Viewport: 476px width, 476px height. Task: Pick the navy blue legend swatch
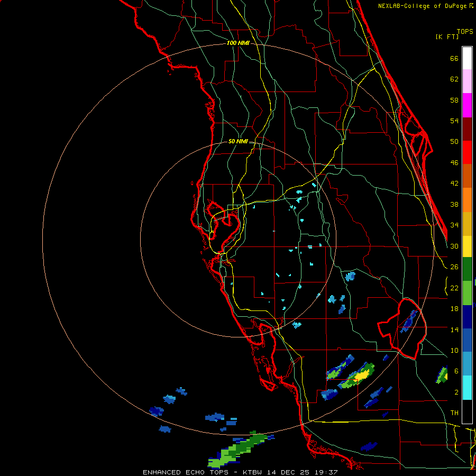(467, 317)
